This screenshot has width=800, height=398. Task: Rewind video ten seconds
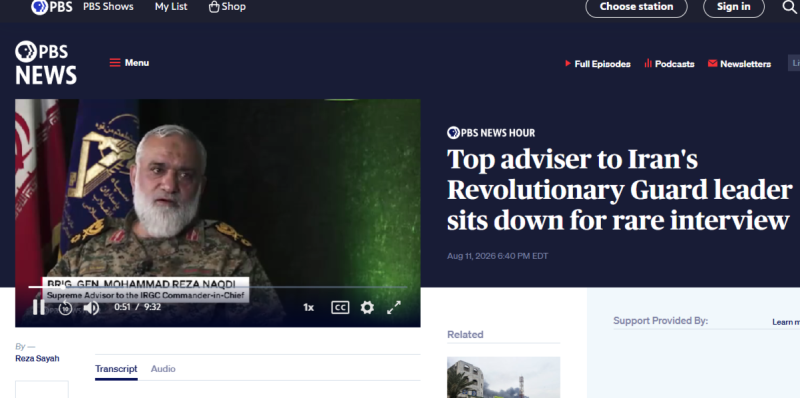[65, 308]
